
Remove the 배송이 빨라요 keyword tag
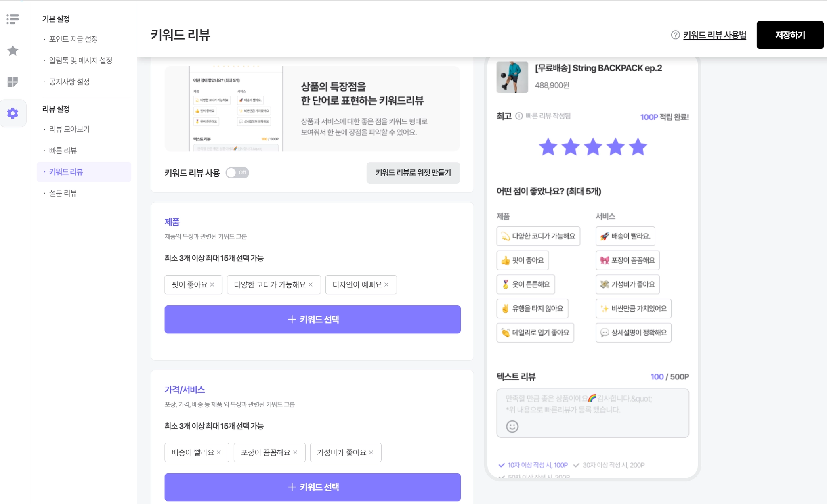point(219,452)
